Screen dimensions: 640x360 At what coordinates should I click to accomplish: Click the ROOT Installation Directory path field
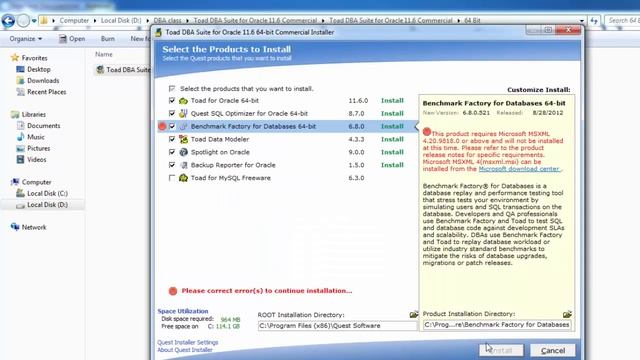pyautogui.click(x=338, y=326)
